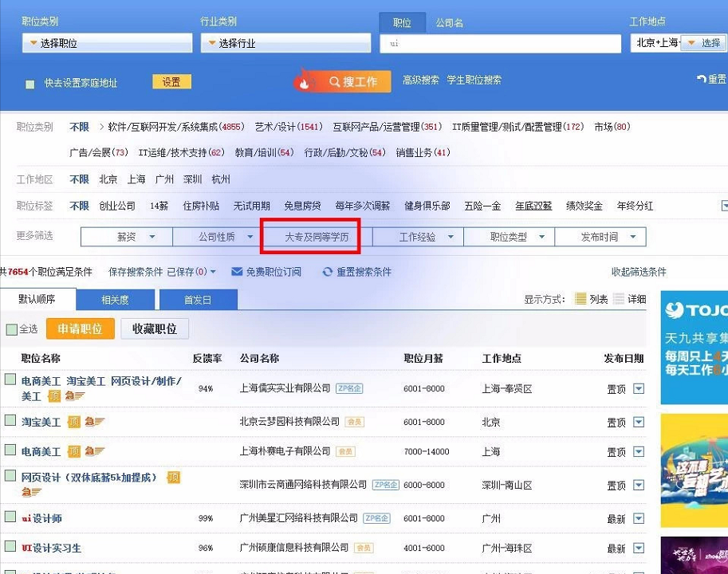Select the 公司名 search tab
Screen dimensions: 728x574
451,22
